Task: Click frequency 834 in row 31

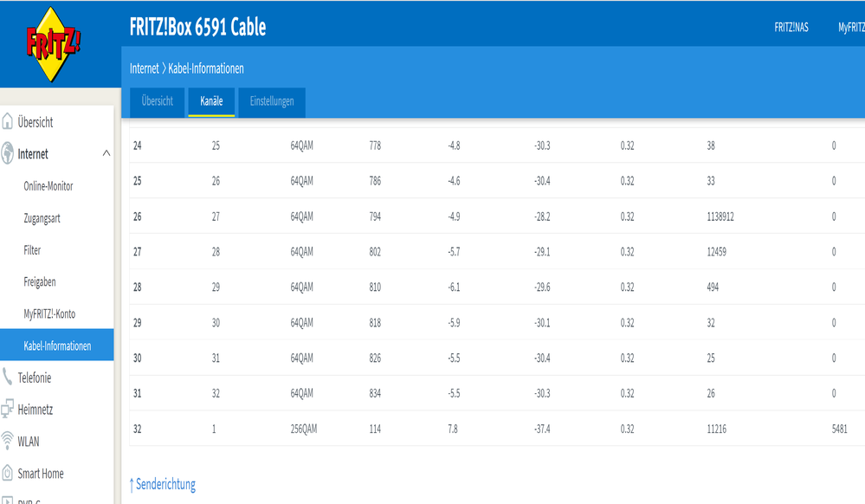Action: click(x=375, y=393)
